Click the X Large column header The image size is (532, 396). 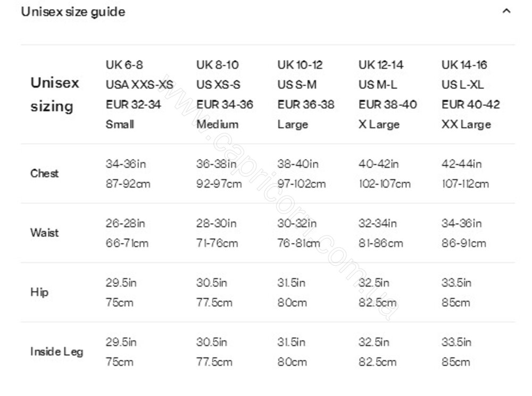tap(379, 124)
